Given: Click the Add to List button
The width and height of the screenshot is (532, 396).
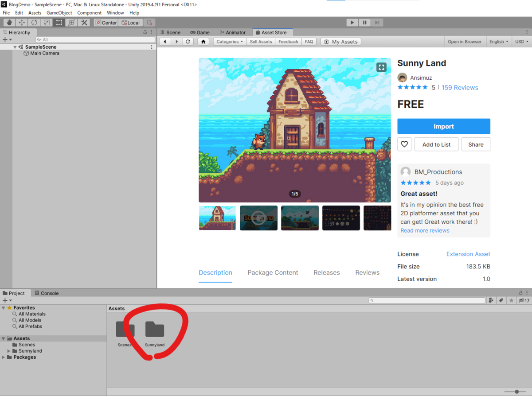Looking at the screenshot, I should pyautogui.click(x=436, y=144).
